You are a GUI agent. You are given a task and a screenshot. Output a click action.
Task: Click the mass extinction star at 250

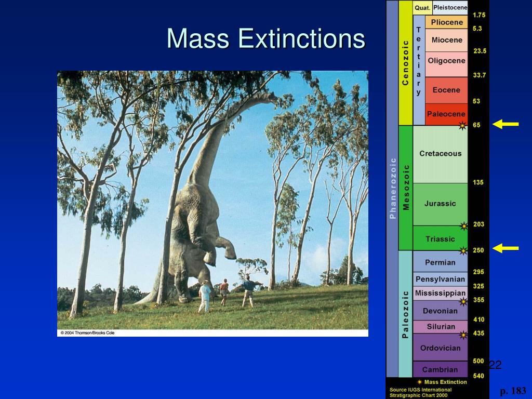tap(463, 251)
